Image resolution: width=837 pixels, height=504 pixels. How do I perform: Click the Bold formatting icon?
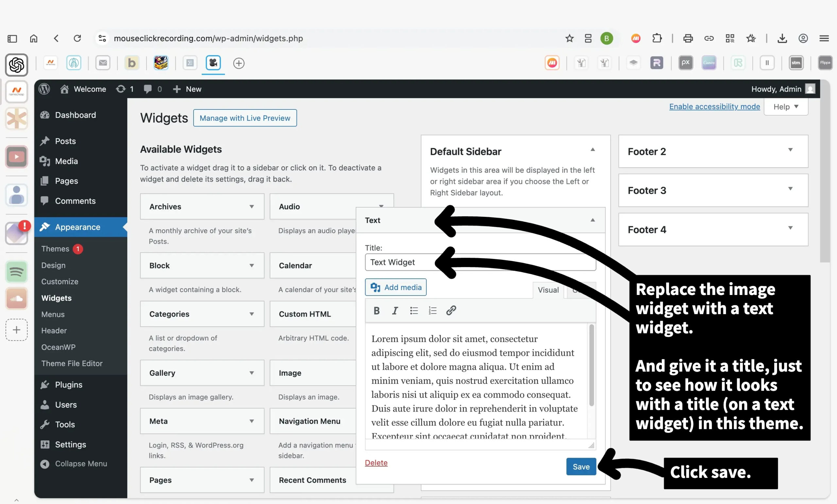376,310
